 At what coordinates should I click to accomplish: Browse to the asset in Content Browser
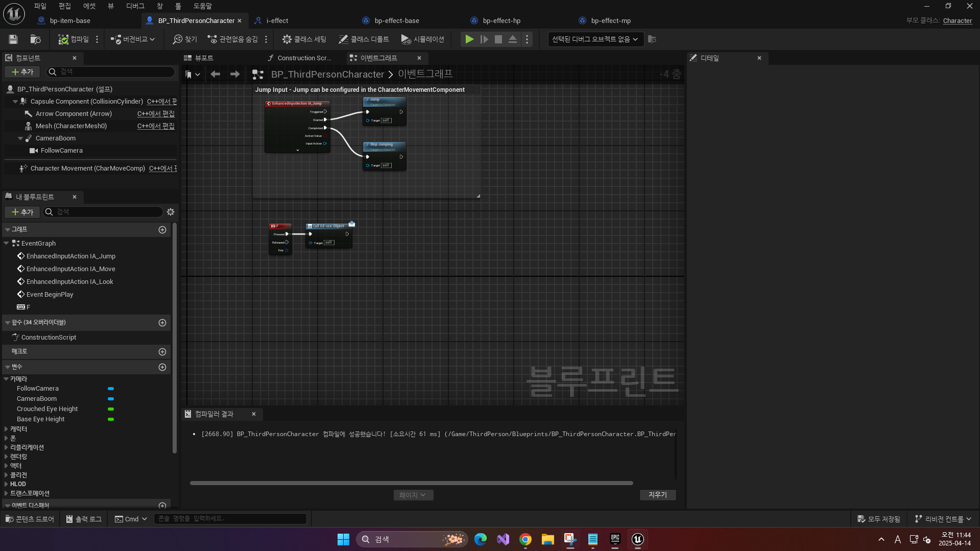35,39
